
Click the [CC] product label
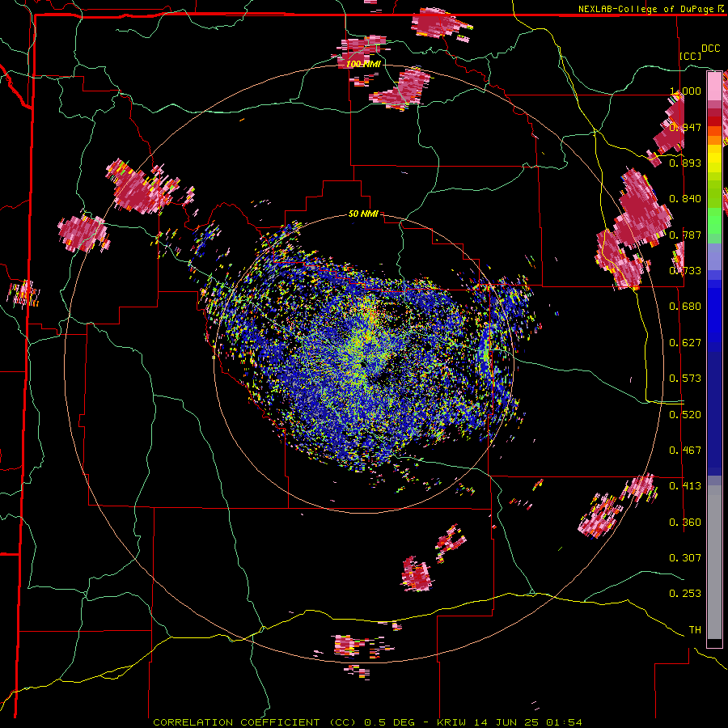point(691,56)
